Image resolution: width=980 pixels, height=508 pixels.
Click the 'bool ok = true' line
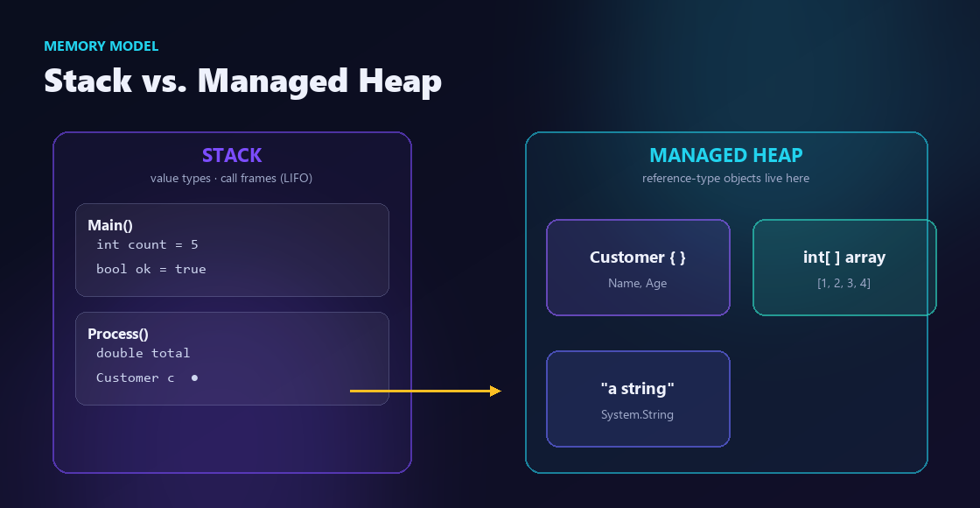coord(151,269)
